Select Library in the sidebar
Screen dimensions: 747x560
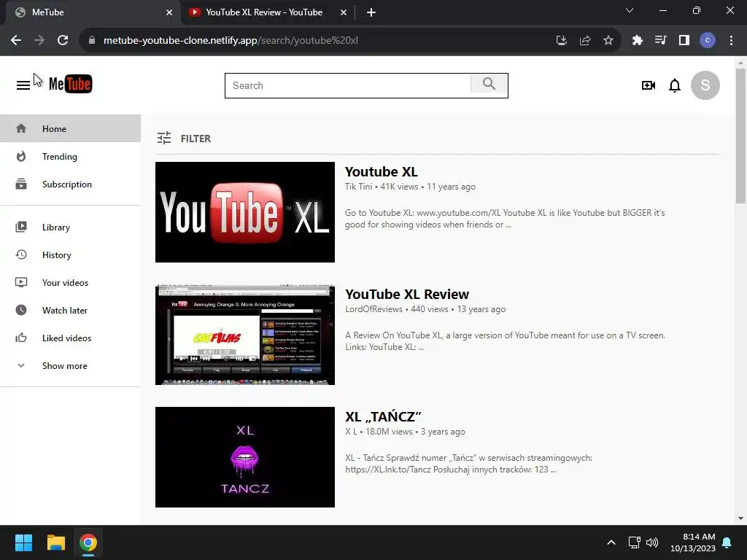(x=71, y=227)
